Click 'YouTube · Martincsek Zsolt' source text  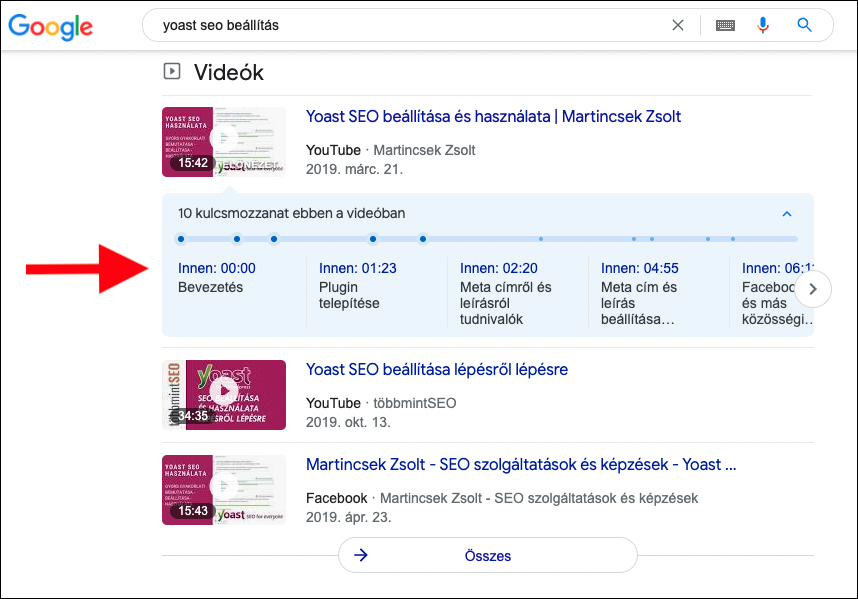pos(390,150)
